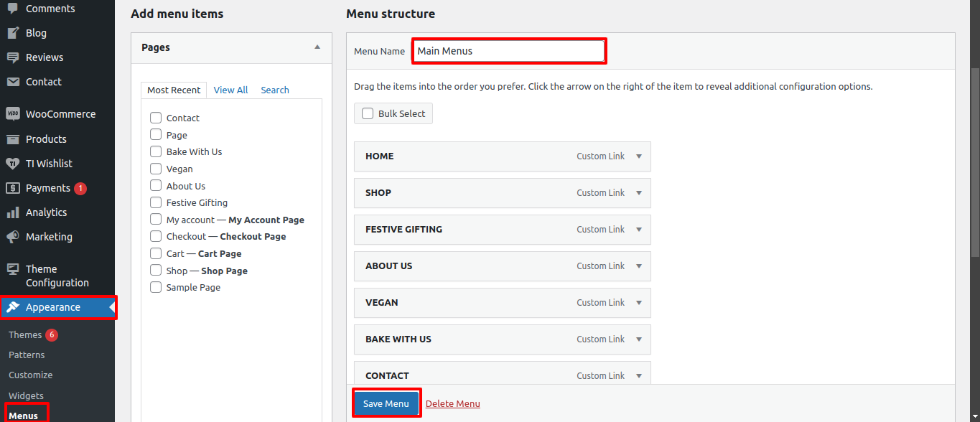Tick the Festive Gifting page checkbox
980x422 pixels.
156,202
